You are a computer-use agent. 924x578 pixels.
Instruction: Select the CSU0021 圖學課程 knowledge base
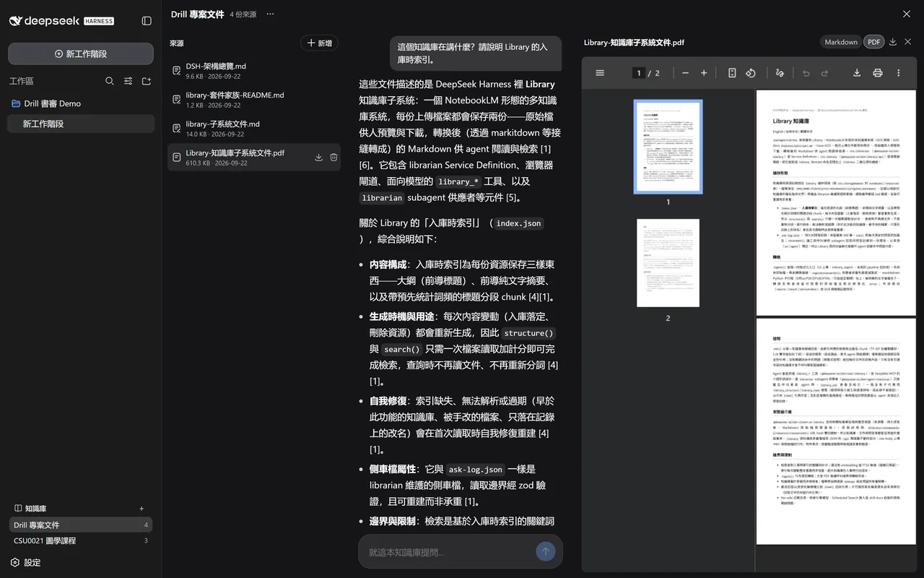(81, 540)
